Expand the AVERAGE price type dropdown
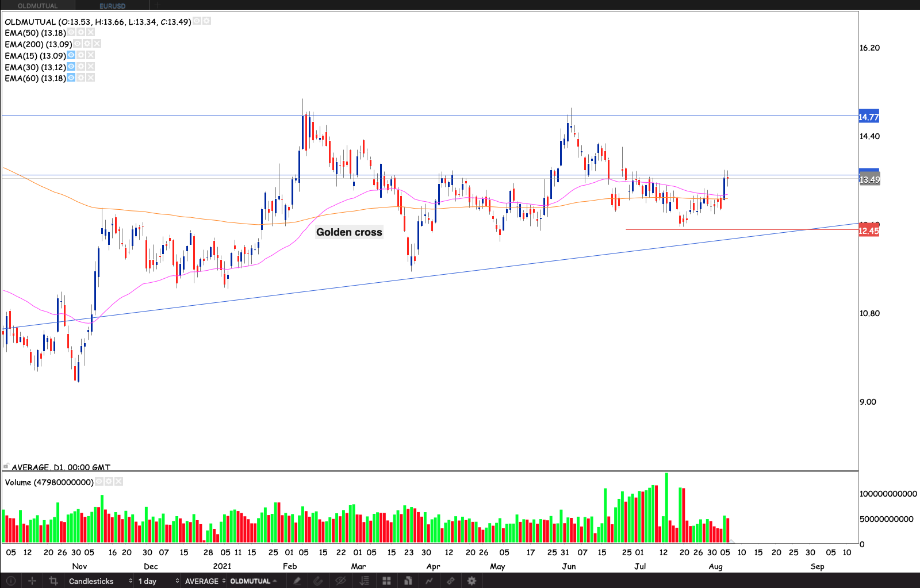 click(x=205, y=581)
